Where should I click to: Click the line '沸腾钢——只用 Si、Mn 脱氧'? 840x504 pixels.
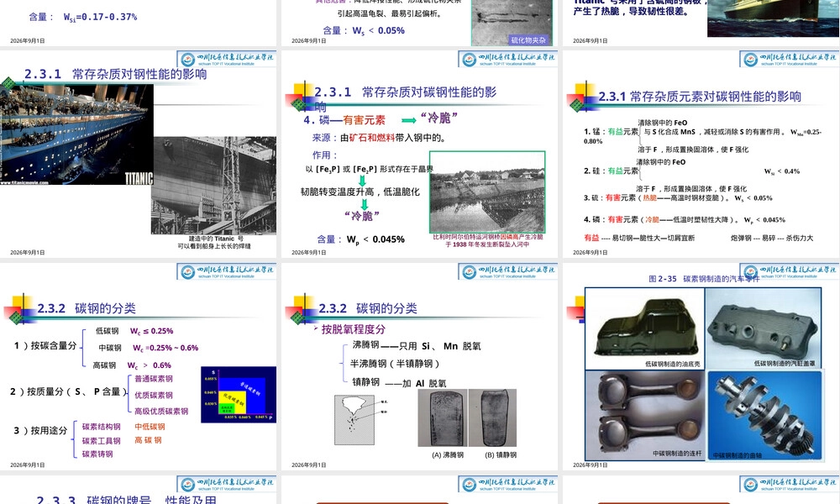417,346
